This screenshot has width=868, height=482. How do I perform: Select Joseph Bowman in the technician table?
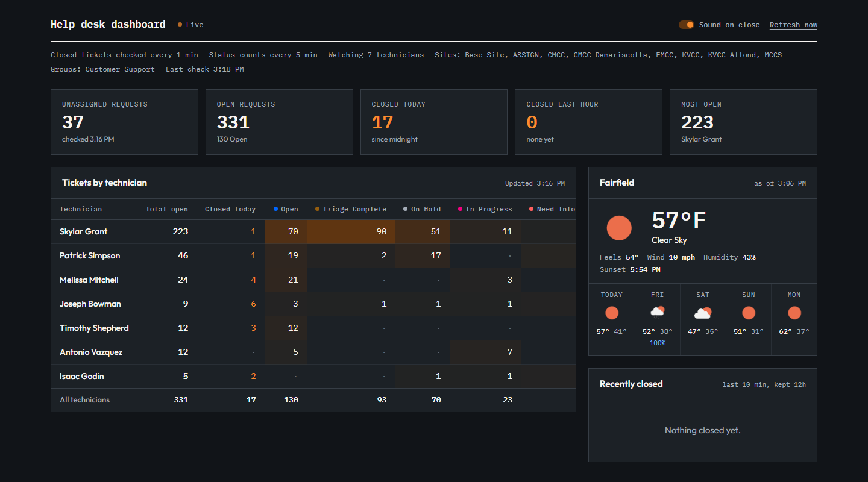[90, 304]
